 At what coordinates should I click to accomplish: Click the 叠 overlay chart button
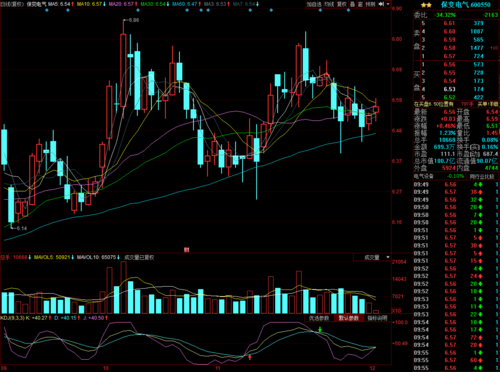click(353, 4)
